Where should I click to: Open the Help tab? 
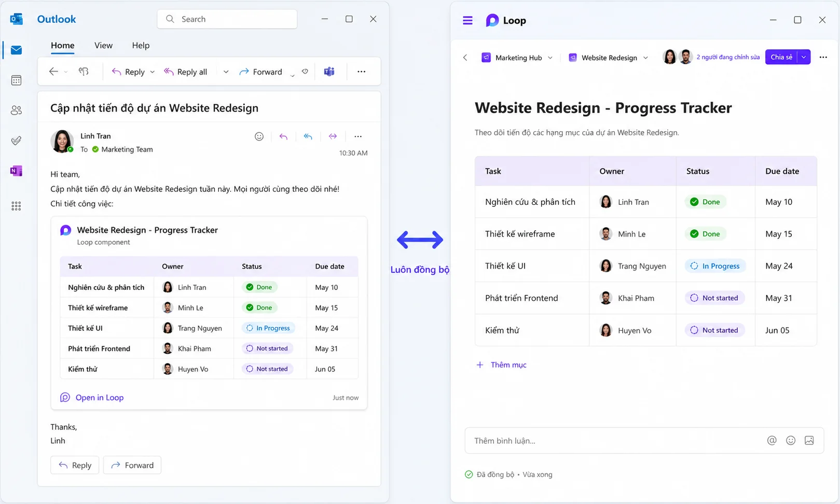[141, 46]
